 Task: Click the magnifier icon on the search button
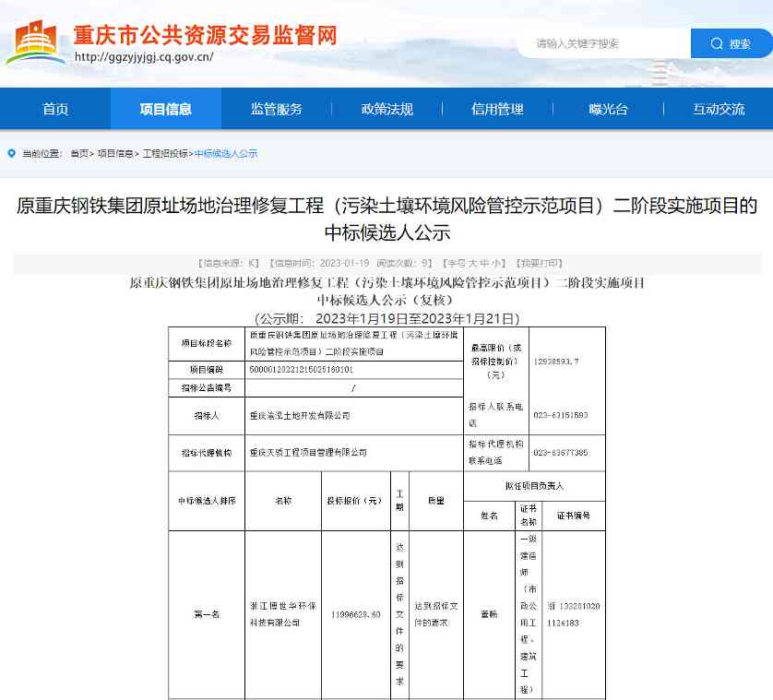(x=717, y=43)
